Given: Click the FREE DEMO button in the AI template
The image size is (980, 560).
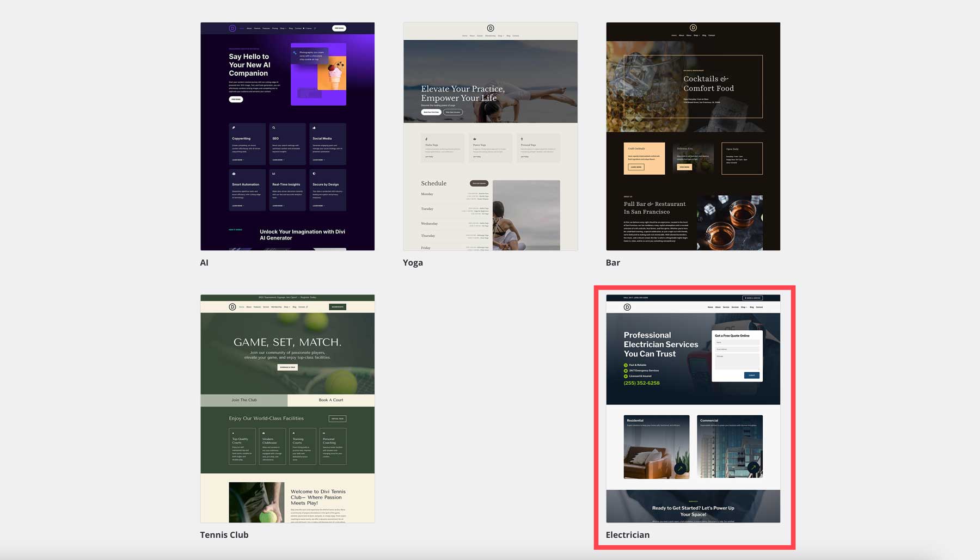Looking at the screenshot, I should [339, 28].
